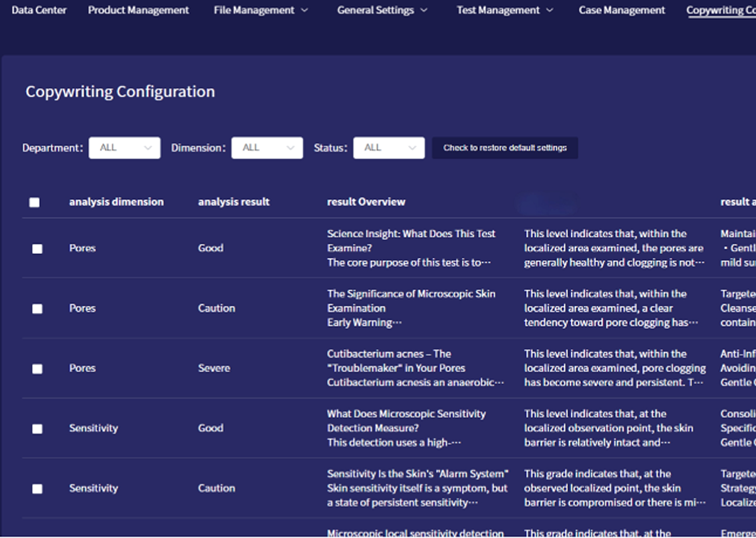
Task: Click description about pores generally healthy
Action: [x=614, y=248]
